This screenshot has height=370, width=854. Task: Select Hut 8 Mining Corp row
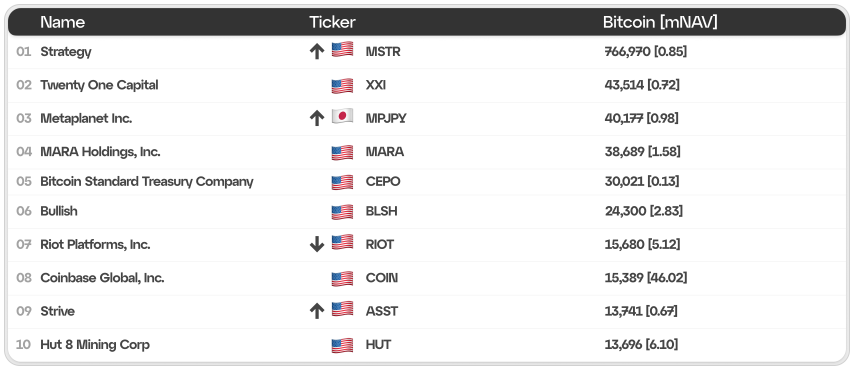[x=427, y=345]
